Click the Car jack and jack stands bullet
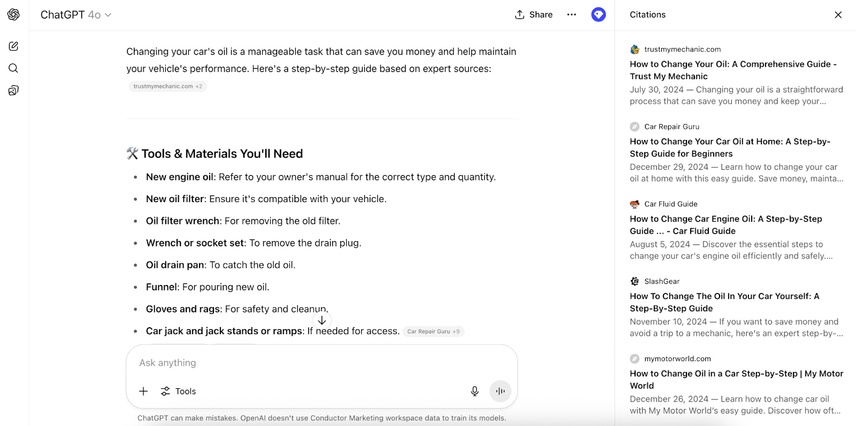 (272, 331)
